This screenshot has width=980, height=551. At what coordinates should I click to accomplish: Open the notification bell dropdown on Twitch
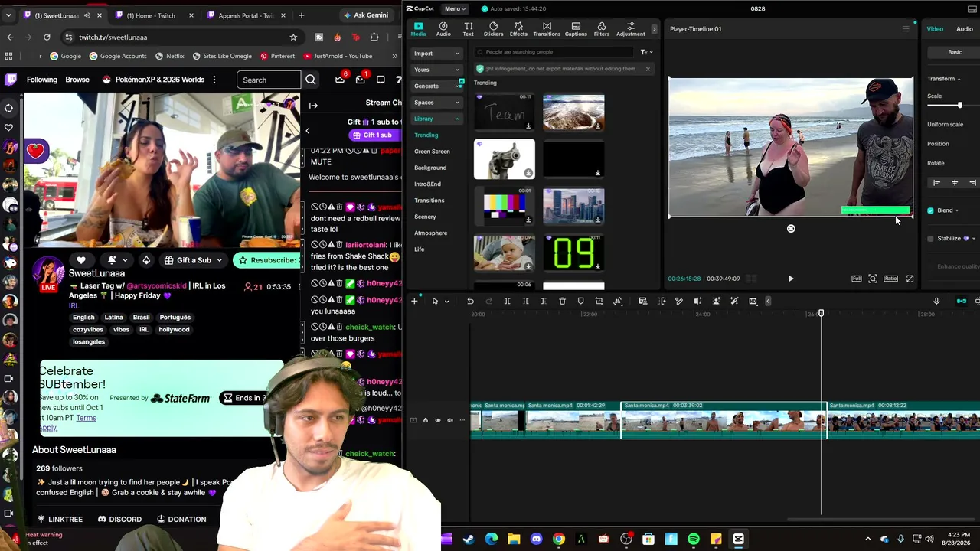(x=116, y=260)
